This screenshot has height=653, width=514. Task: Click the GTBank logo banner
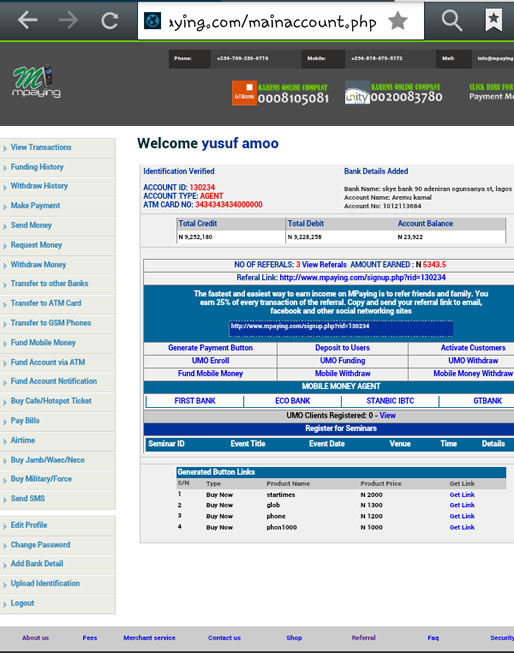tap(280, 92)
